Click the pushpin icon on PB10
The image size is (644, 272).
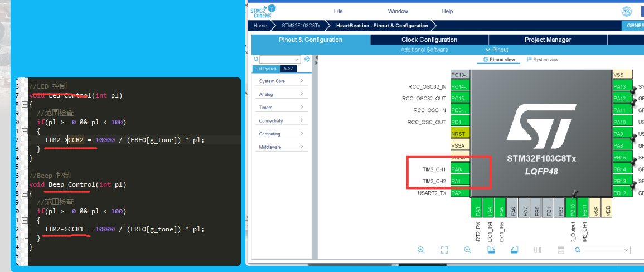tap(575, 193)
